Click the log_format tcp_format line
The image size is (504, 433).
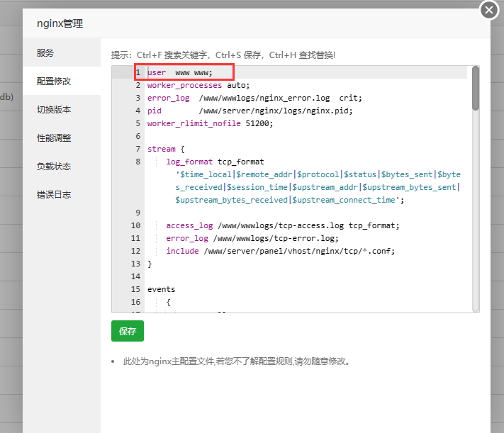point(214,162)
